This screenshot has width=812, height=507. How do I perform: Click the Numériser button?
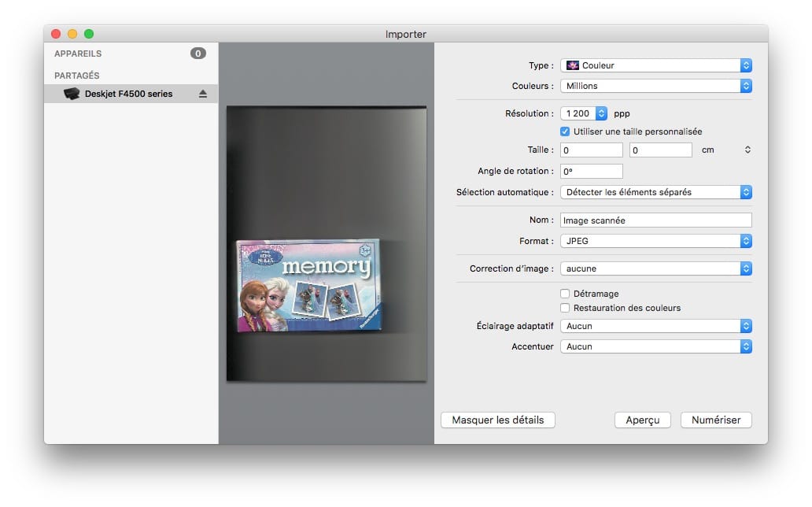[716, 420]
